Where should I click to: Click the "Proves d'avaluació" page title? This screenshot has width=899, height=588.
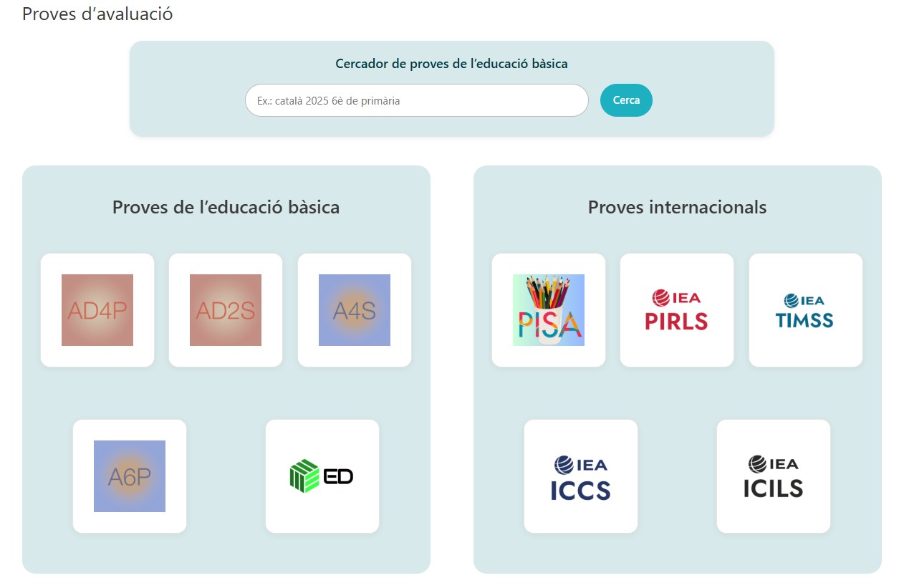point(97,14)
